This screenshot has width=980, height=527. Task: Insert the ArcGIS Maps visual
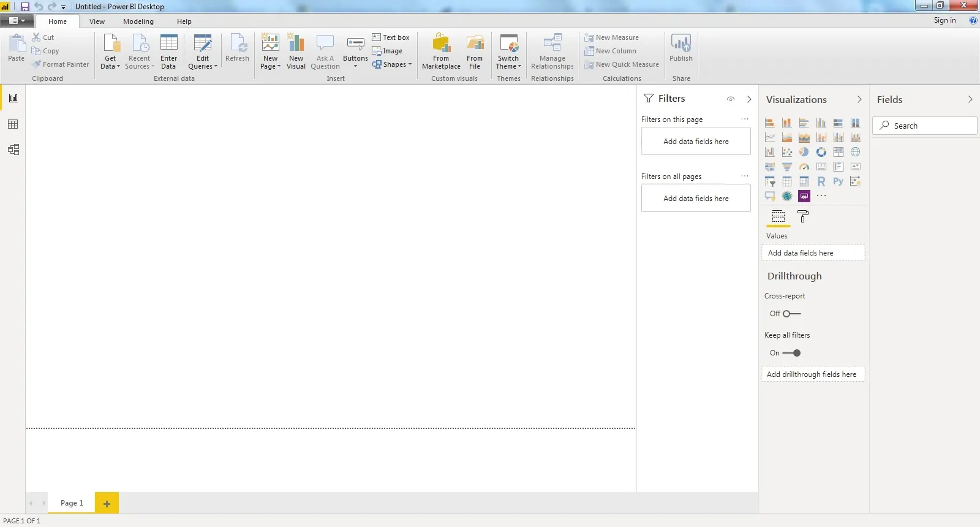[x=787, y=196]
